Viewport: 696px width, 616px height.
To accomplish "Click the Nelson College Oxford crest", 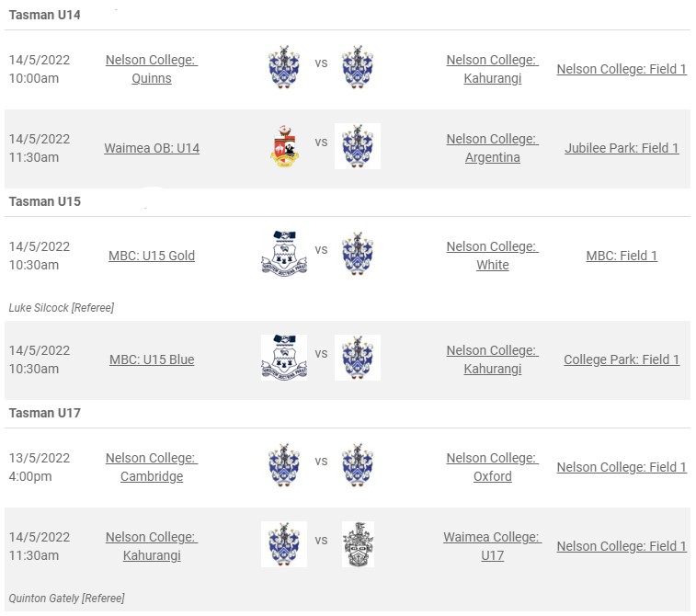I will pyautogui.click(x=358, y=465).
